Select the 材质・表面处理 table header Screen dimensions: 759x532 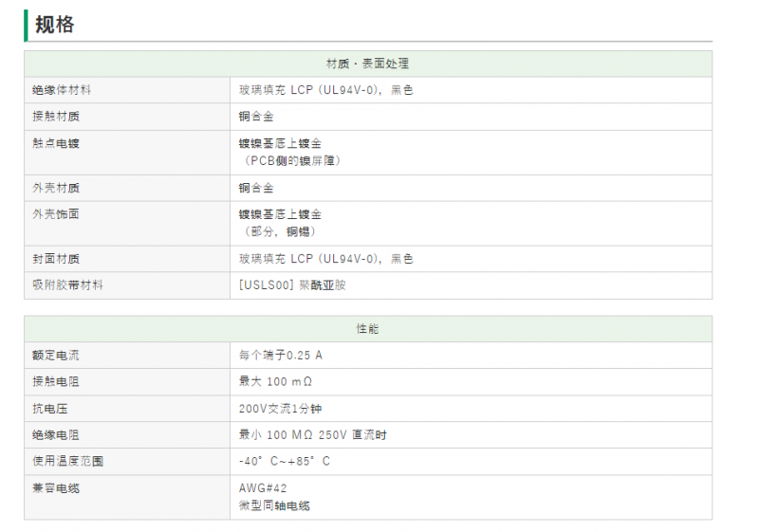pyautogui.click(x=368, y=64)
